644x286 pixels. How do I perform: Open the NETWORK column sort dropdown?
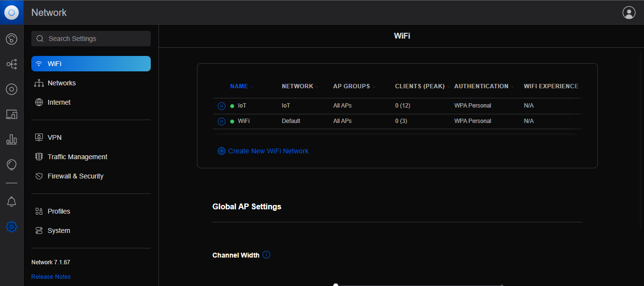coord(317,86)
